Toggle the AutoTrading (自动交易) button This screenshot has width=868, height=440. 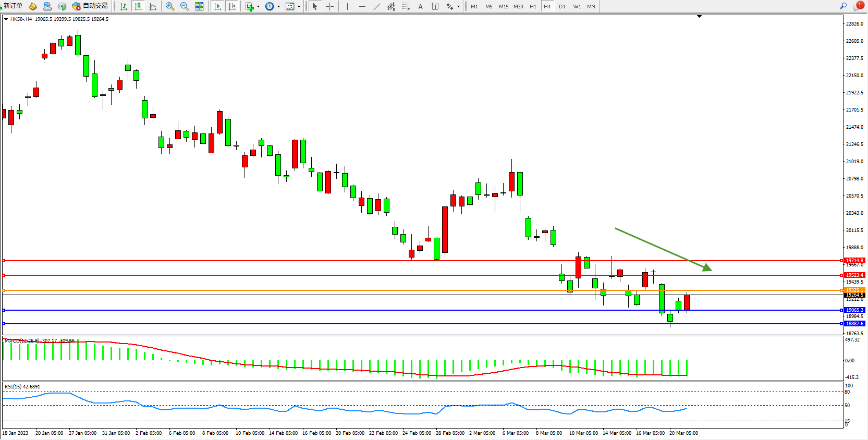90,6
